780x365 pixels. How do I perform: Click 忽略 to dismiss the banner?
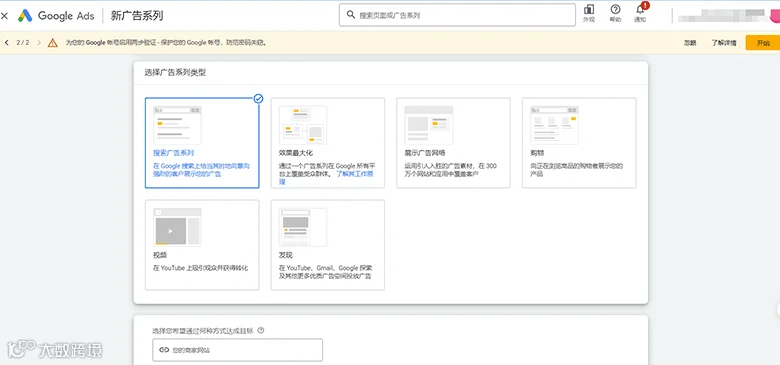coord(689,43)
